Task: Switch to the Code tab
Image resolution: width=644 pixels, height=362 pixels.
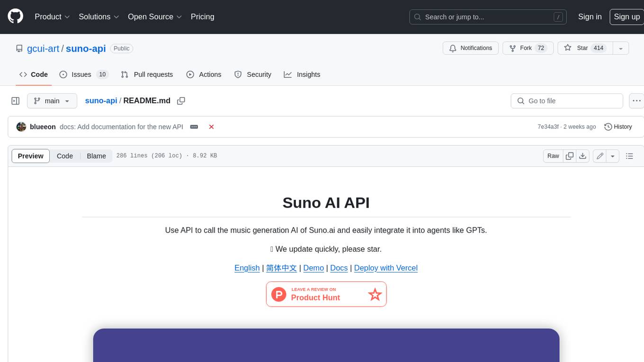Action: [x=34, y=74]
